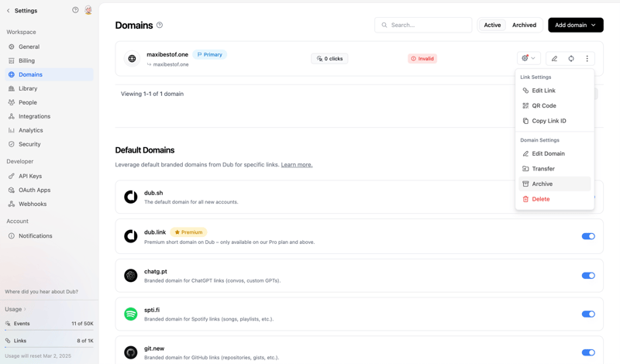Click the Events usage progress bar
The height and width of the screenshot is (364, 620).
pos(50,330)
